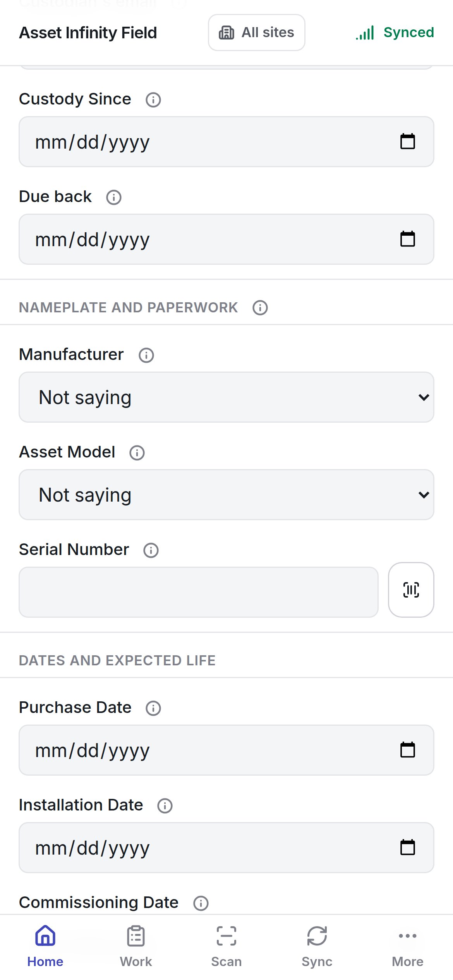
Task: Show info about Purchase Date field
Action: [x=153, y=708]
